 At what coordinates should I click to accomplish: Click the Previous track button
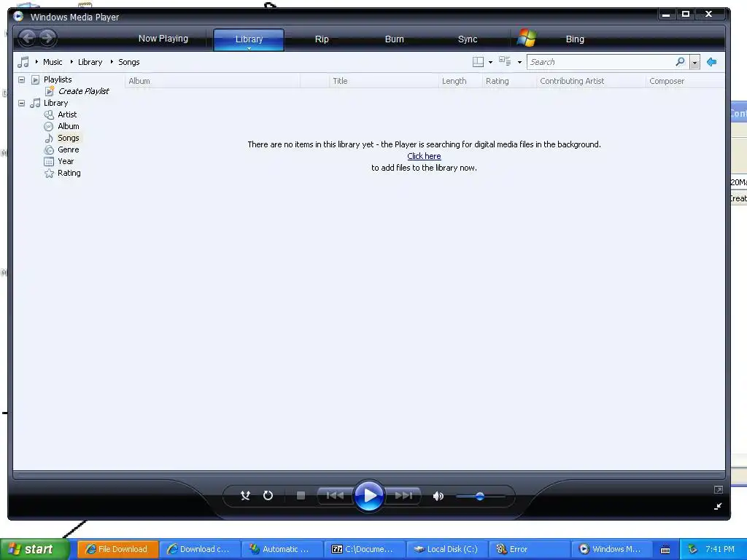(335, 496)
